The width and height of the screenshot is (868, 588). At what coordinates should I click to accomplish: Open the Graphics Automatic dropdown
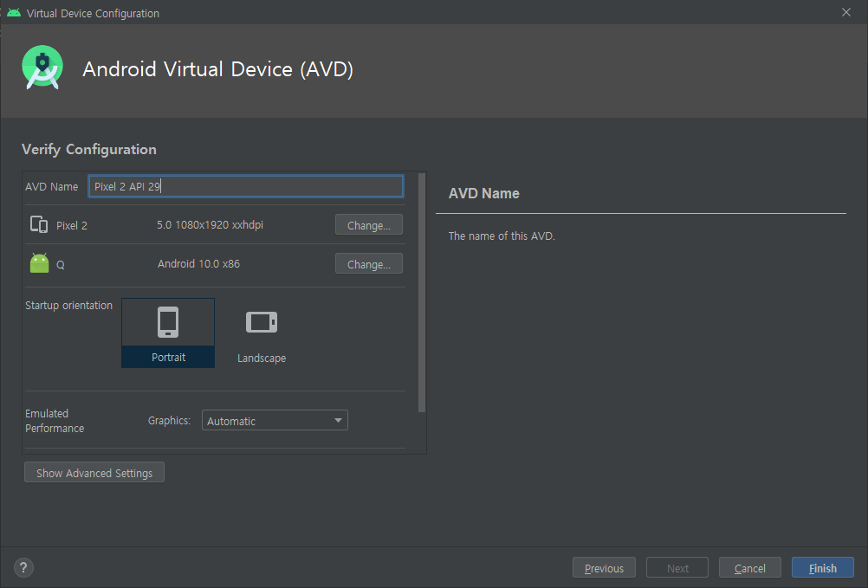pos(275,420)
